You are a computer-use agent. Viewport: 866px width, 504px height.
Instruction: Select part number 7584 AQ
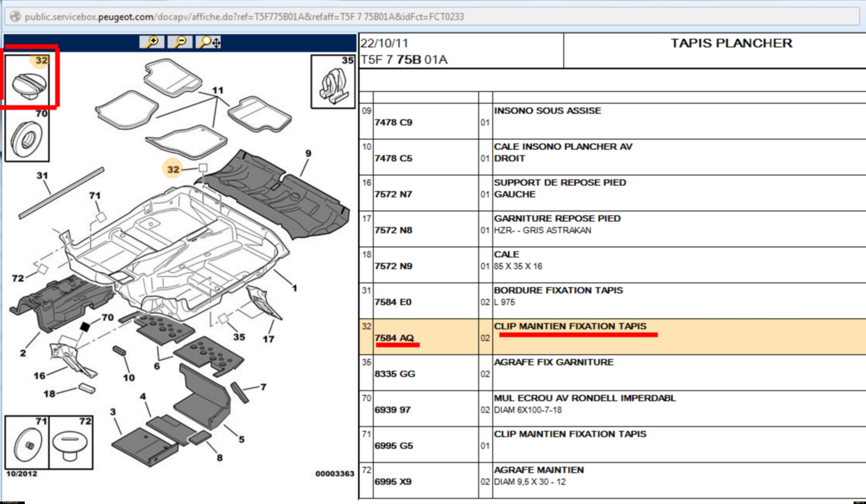[394, 338]
